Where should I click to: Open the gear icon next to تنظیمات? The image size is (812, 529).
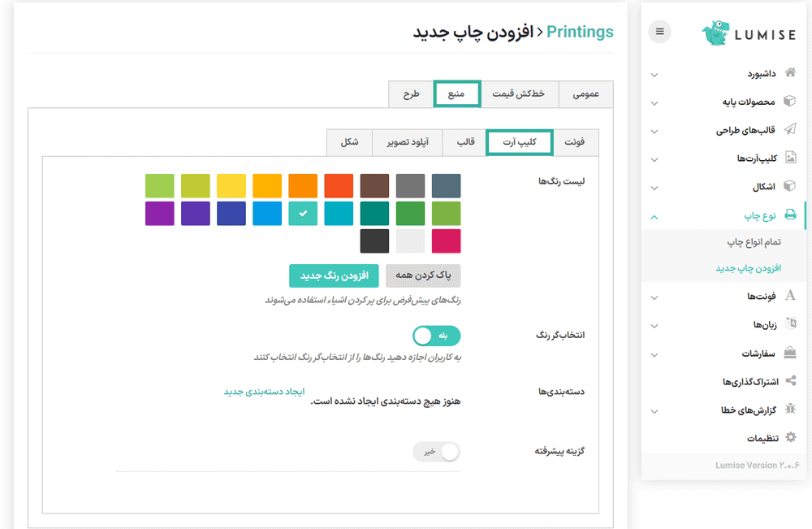pos(790,438)
